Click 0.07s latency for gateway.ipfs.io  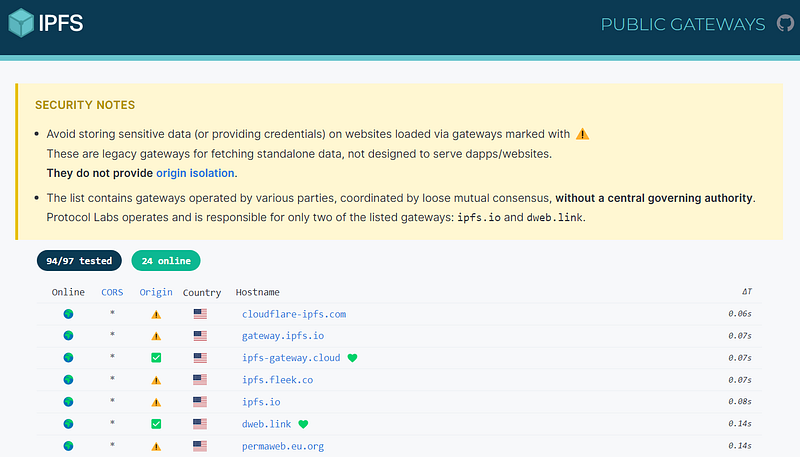[x=740, y=336]
